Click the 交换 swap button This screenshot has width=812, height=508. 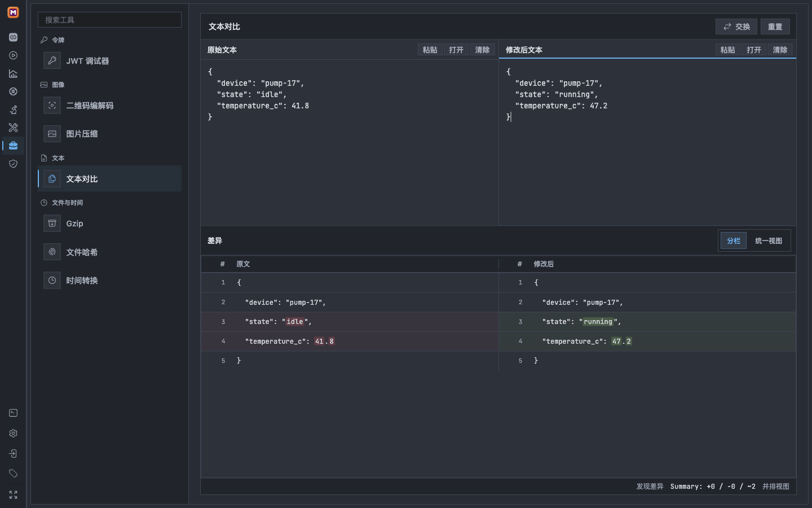[736, 27]
